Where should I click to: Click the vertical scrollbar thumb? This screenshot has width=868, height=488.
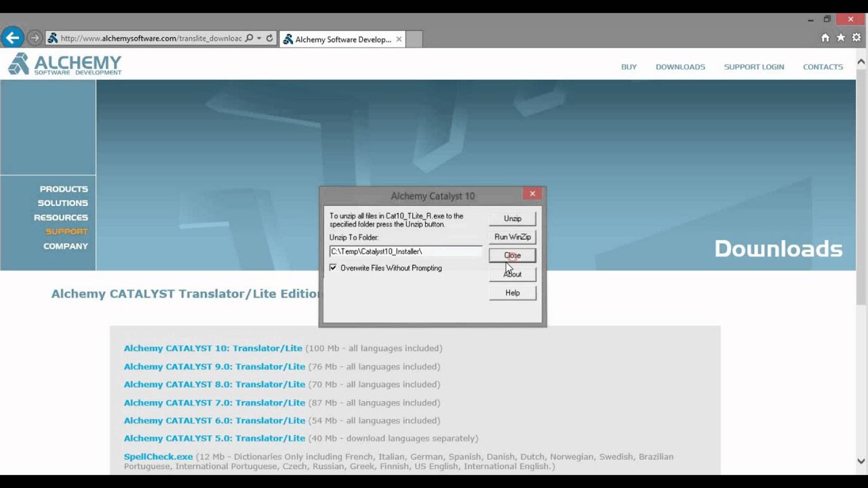[861, 186]
